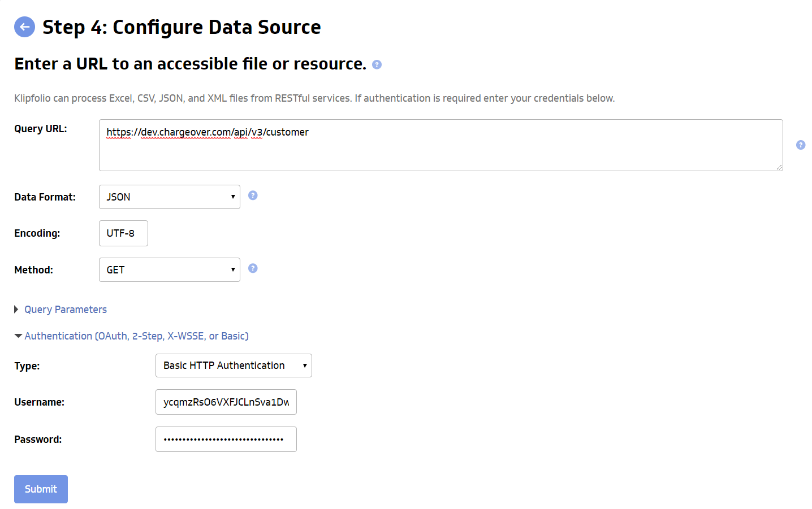This screenshot has width=812, height=509.
Task: Click the Query URL resize handle
Action: pyautogui.click(x=779, y=167)
